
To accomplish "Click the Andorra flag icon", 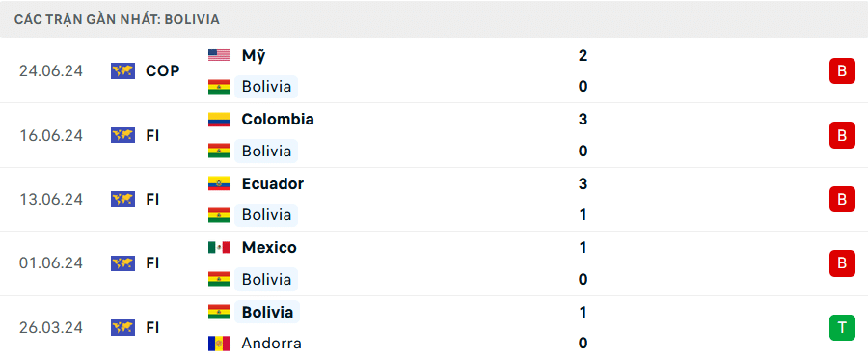I will pyautogui.click(x=219, y=344).
